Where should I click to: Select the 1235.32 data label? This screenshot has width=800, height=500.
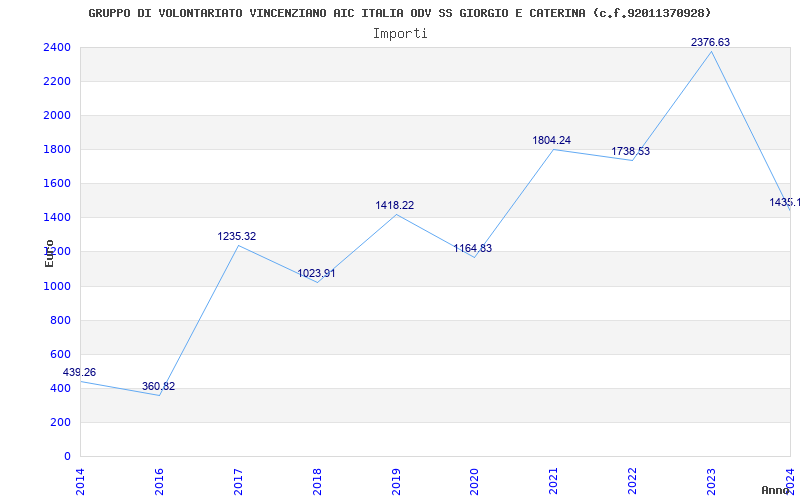click(237, 237)
